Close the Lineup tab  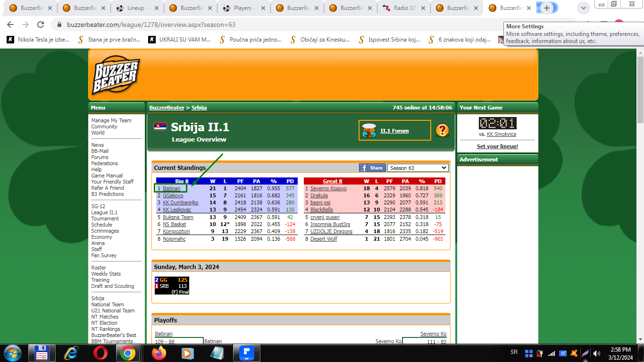coord(156,8)
